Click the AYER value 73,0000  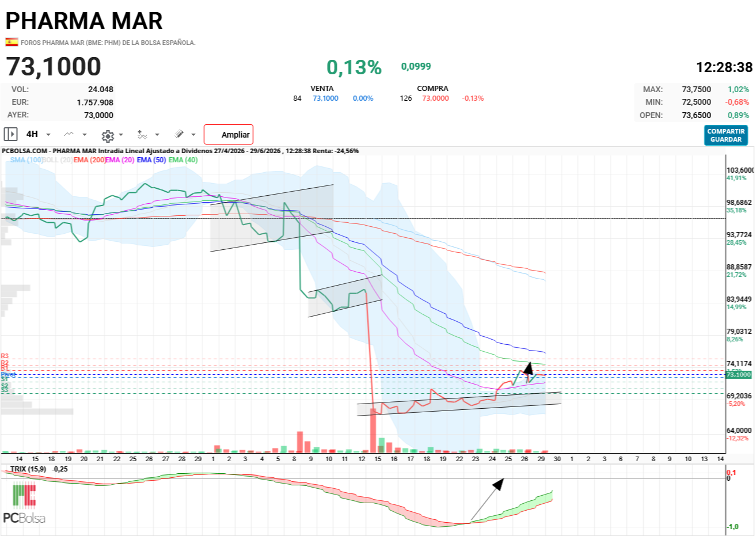coord(99,115)
